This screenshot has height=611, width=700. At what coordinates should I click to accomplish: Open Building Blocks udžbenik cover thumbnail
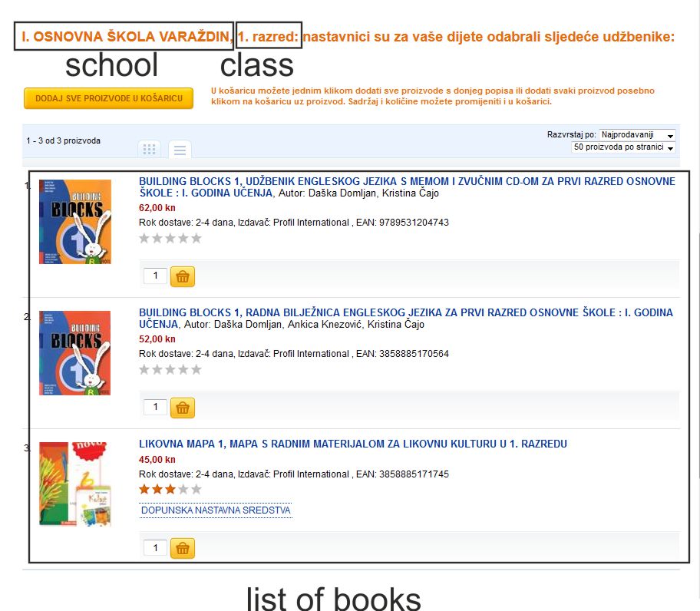click(x=75, y=222)
